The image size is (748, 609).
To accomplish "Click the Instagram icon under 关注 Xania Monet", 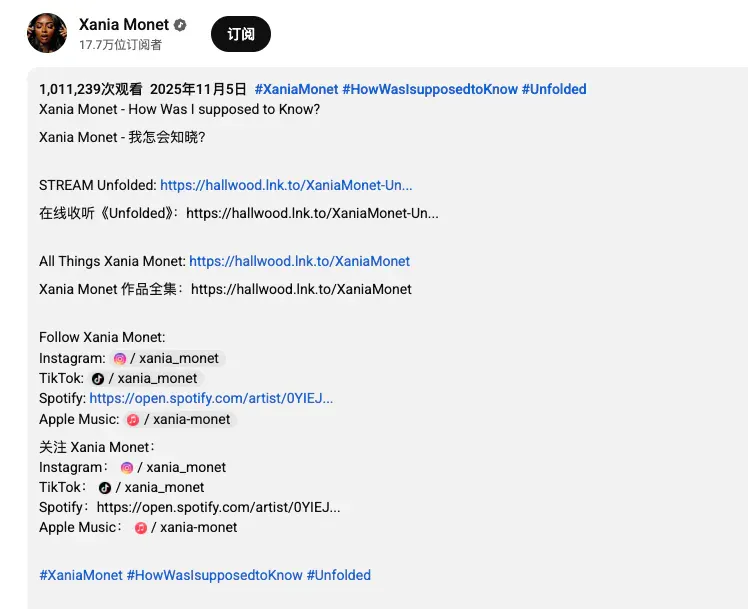I will click(x=127, y=468).
